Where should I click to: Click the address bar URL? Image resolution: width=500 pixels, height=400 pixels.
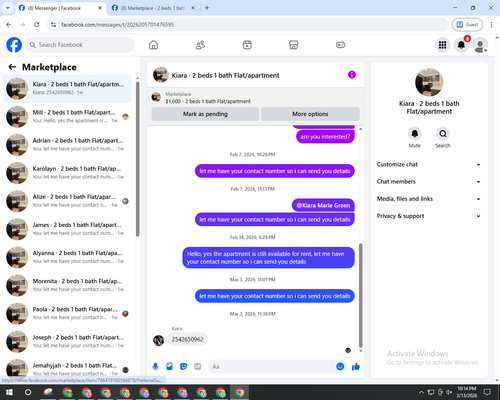[x=117, y=25]
